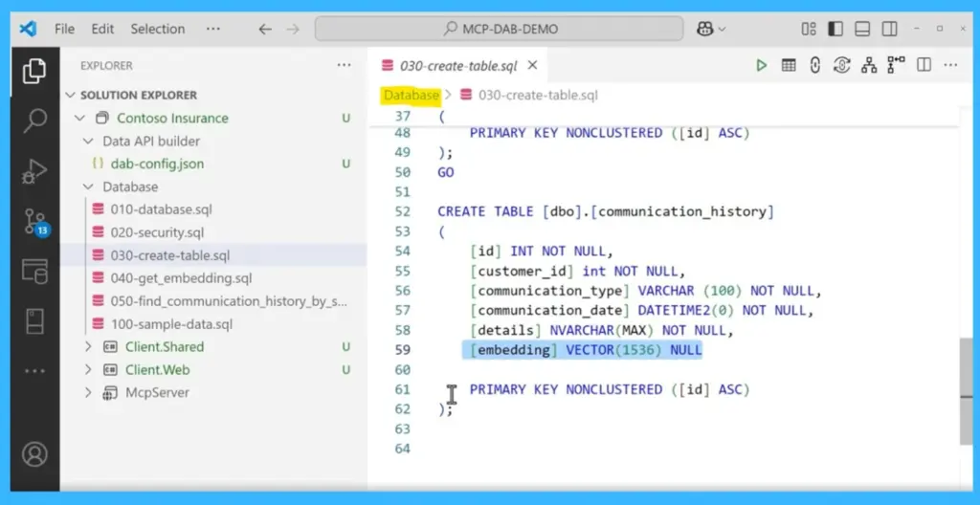Click the results grid table icon
The height and width of the screenshot is (505, 980).
coord(789,65)
